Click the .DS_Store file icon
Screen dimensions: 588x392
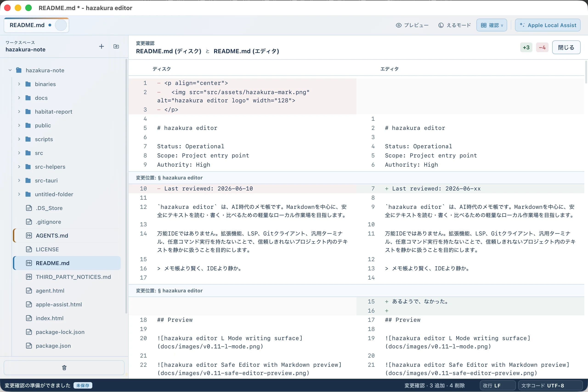point(29,208)
